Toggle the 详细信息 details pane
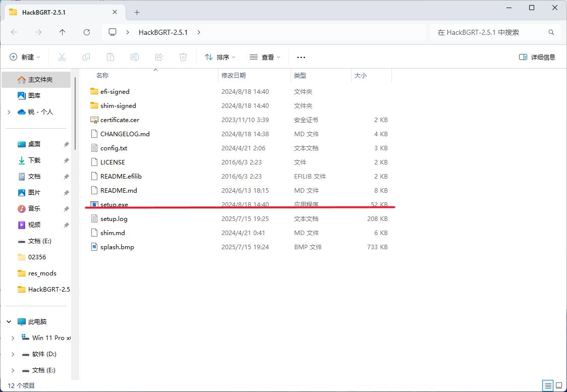The height and width of the screenshot is (392, 567). pyautogui.click(x=537, y=57)
